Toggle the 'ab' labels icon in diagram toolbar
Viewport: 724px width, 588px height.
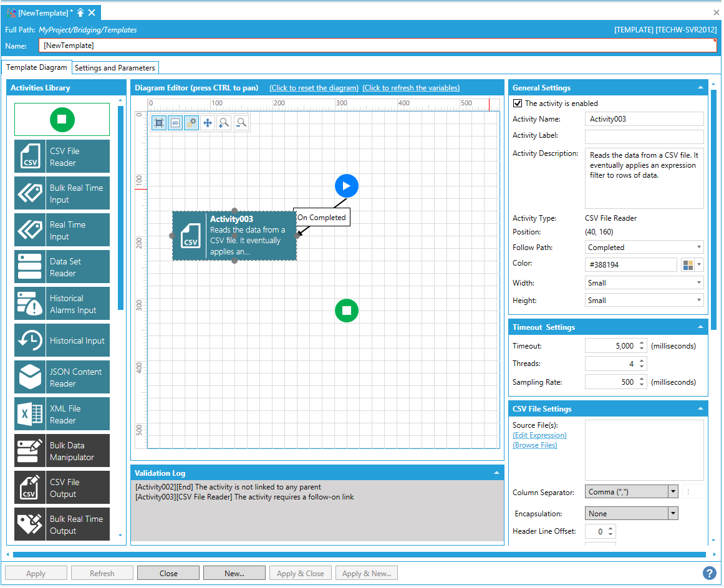tap(175, 123)
